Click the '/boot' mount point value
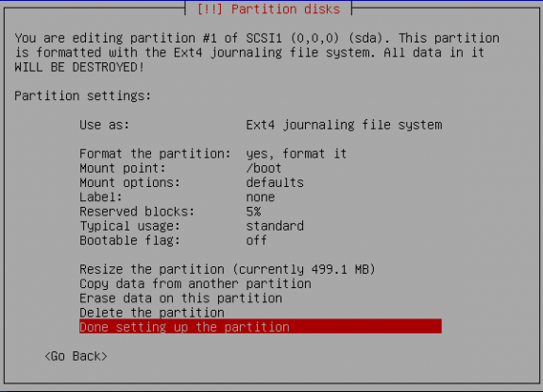 [x=263, y=168]
